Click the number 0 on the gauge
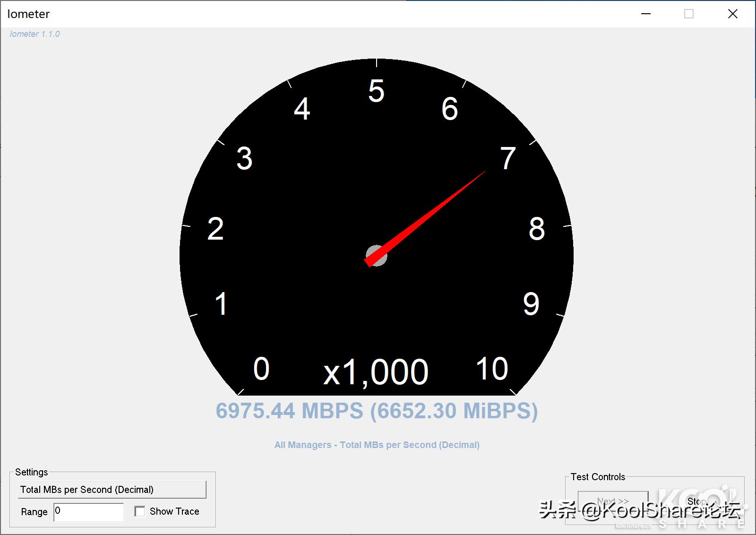Viewport: 756px width, 535px height. (261, 369)
